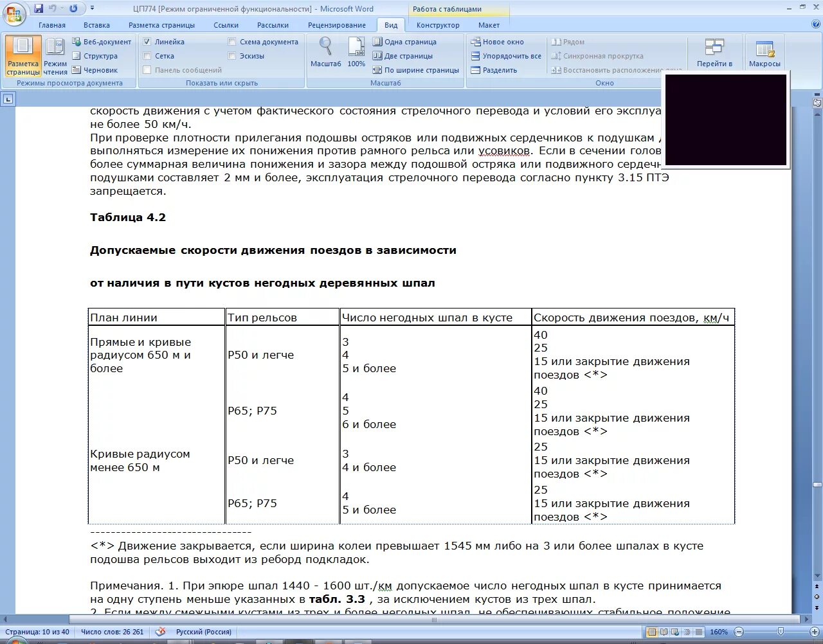Viewport: 823px width, 644px height.
Task: Open the Масштаб zoom dialog
Action: pos(326,52)
